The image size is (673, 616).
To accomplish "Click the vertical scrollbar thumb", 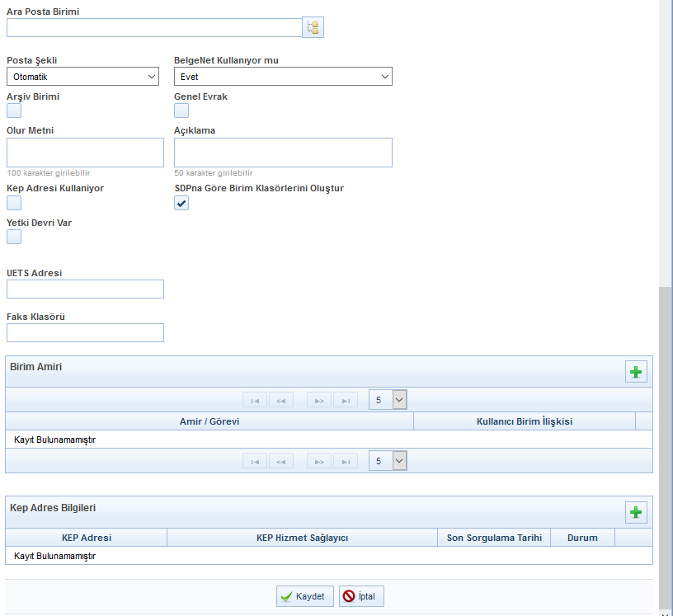I will [x=666, y=445].
